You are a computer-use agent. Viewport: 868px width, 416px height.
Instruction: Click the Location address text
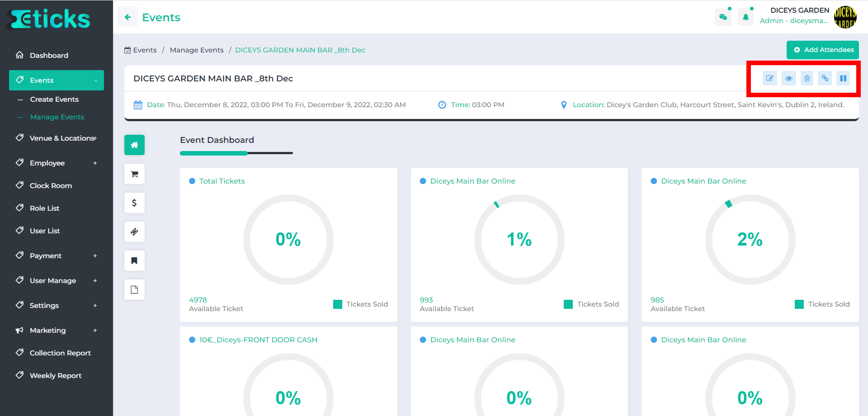[x=725, y=105]
